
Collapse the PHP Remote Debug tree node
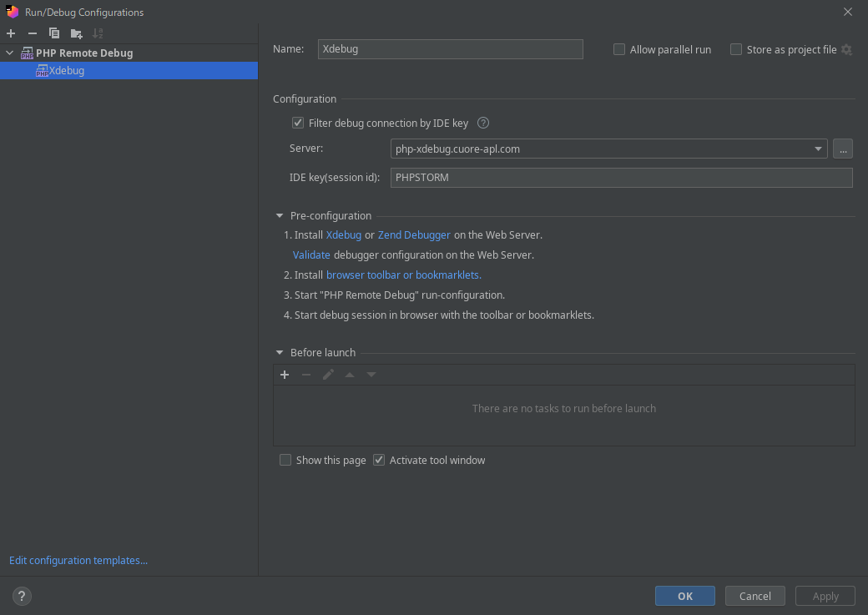pyautogui.click(x=10, y=53)
